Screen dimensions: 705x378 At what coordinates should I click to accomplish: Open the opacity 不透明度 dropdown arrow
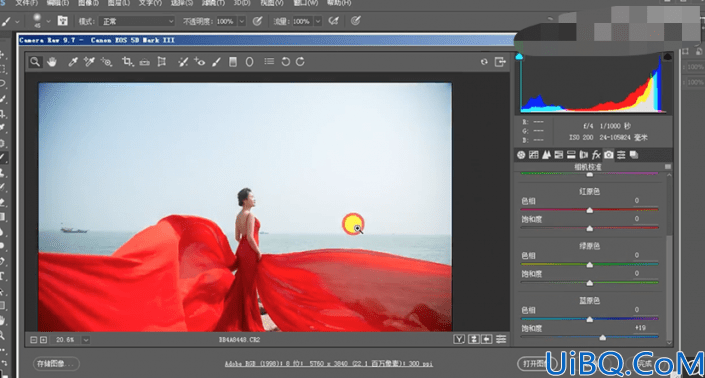(x=242, y=21)
